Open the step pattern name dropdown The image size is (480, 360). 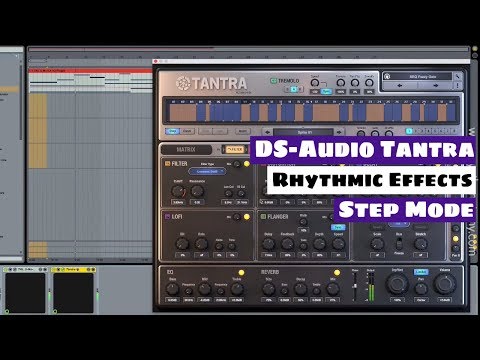[303, 132]
